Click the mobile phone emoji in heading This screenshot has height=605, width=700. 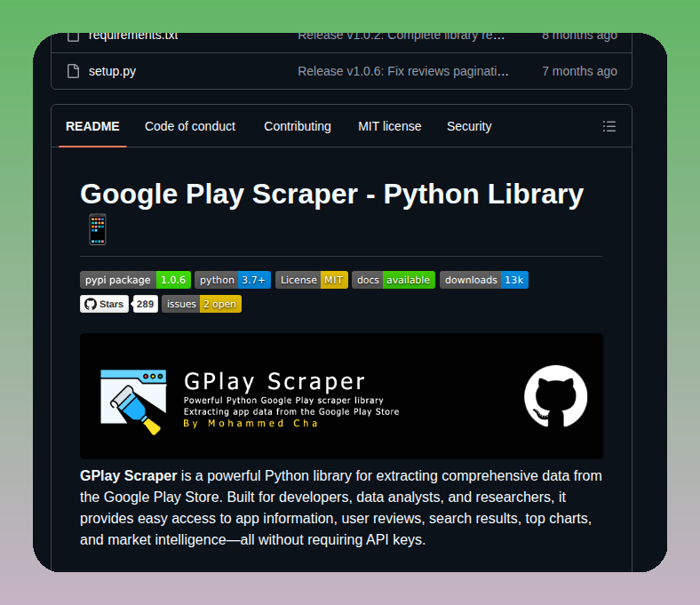(98, 229)
